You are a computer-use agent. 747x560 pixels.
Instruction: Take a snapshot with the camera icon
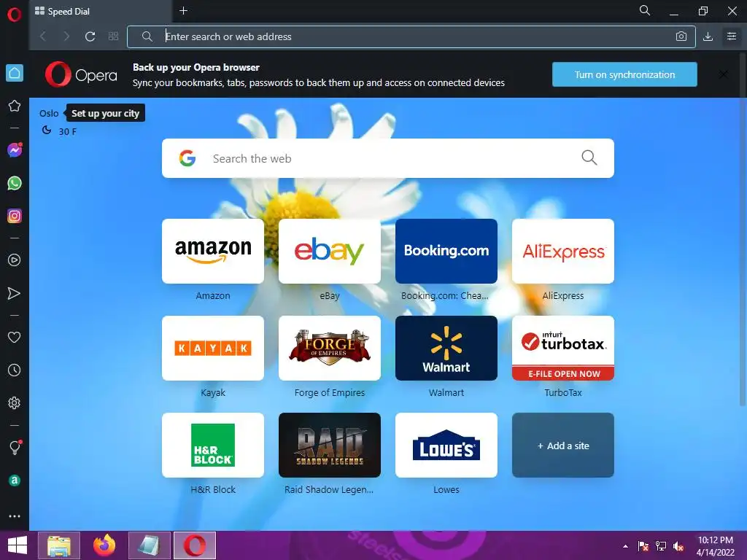click(x=681, y=36)
